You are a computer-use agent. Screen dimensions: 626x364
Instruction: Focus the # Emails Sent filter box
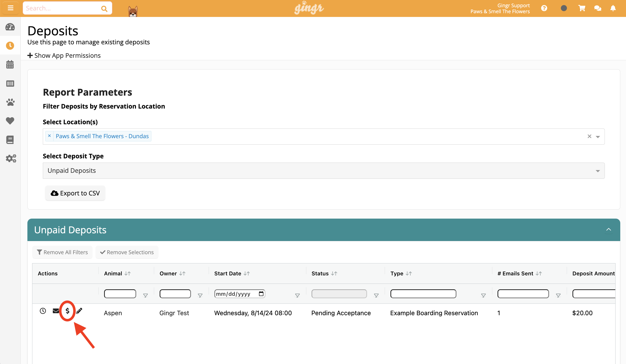click(523, 294)
